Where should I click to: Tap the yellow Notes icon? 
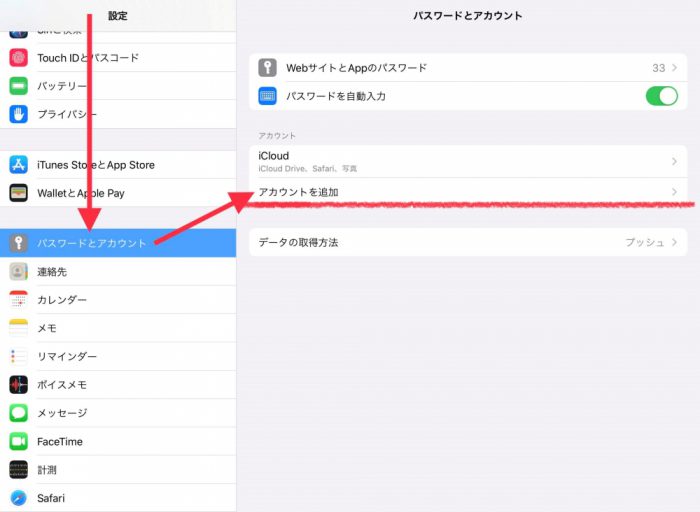click(x=18, y=328)
